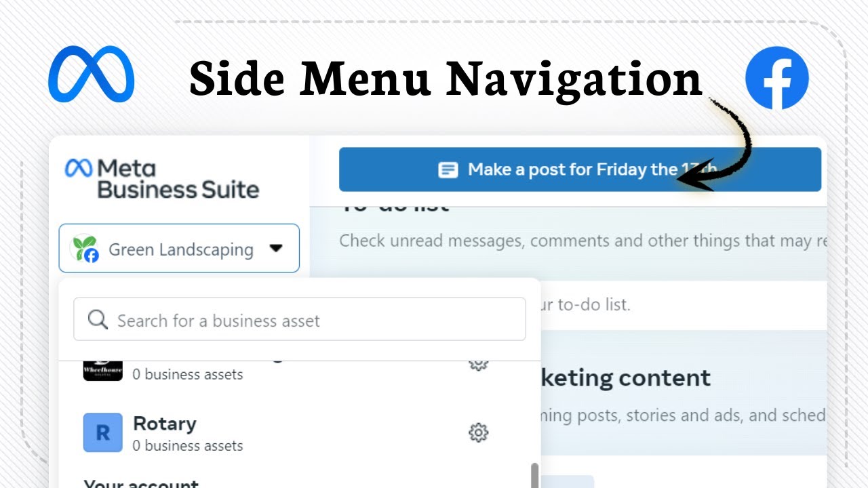Click the scrollbar in the business list

tap(535, 474)
